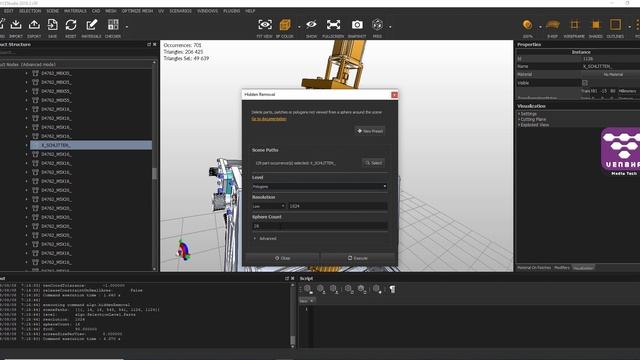Open the CAD menu
The height and width of the screenshot is (360, 640).
96,11
